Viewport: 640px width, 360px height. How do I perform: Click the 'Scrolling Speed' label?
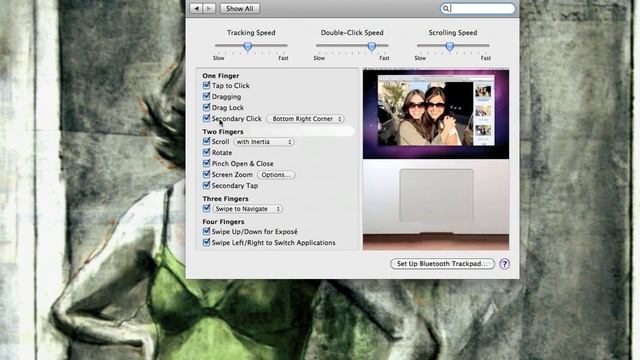pos(453,33)
